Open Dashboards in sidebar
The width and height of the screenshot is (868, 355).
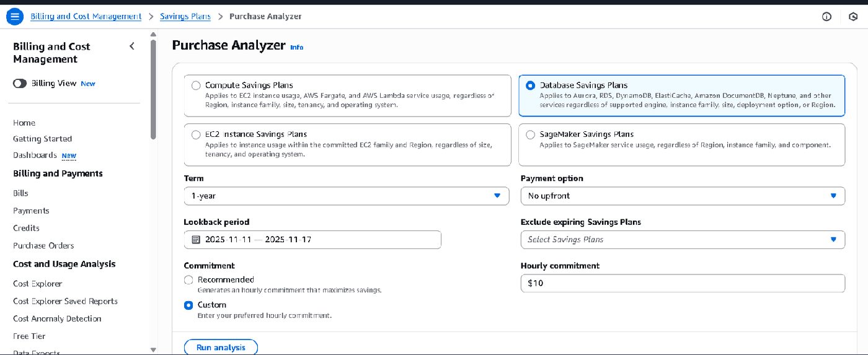coord(35,155)
